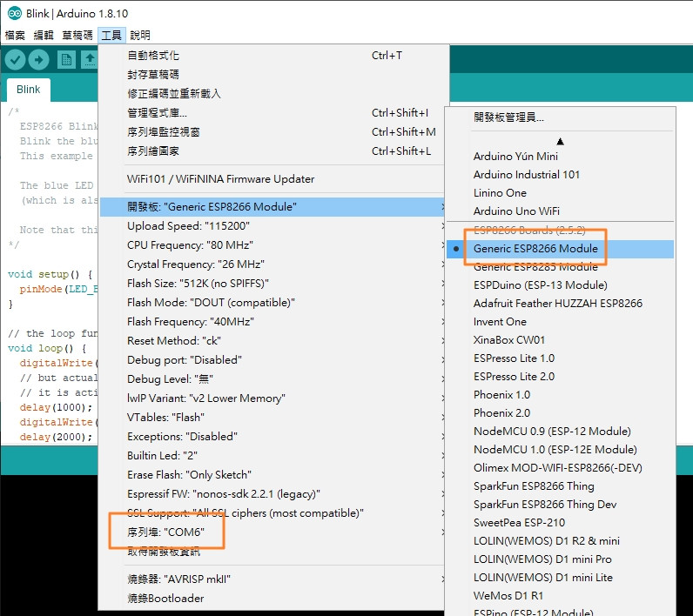This screenshot has width=693, height=616.
Task: Select ESPresso Lite 1.0 board
Action: click(560, 358)
